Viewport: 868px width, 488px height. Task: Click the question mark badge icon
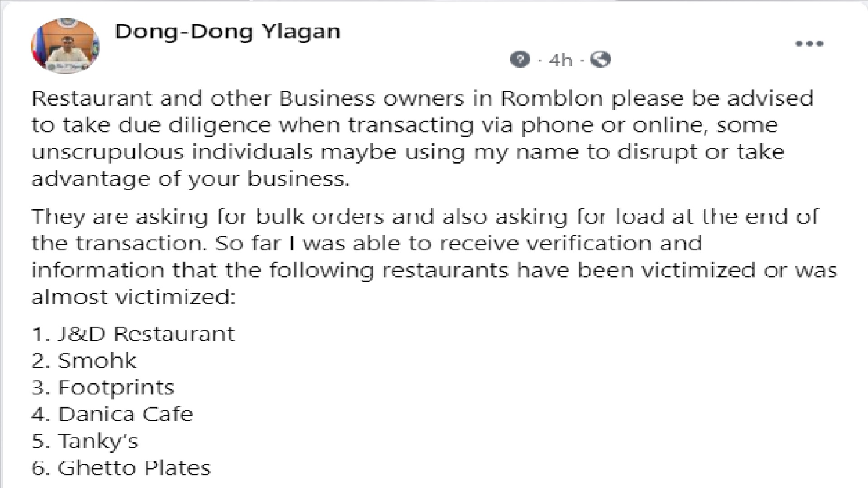[520, 59]
